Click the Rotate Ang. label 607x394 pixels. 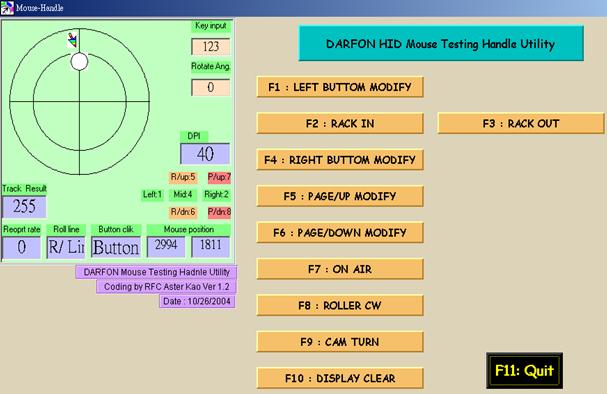click(211, 67)
